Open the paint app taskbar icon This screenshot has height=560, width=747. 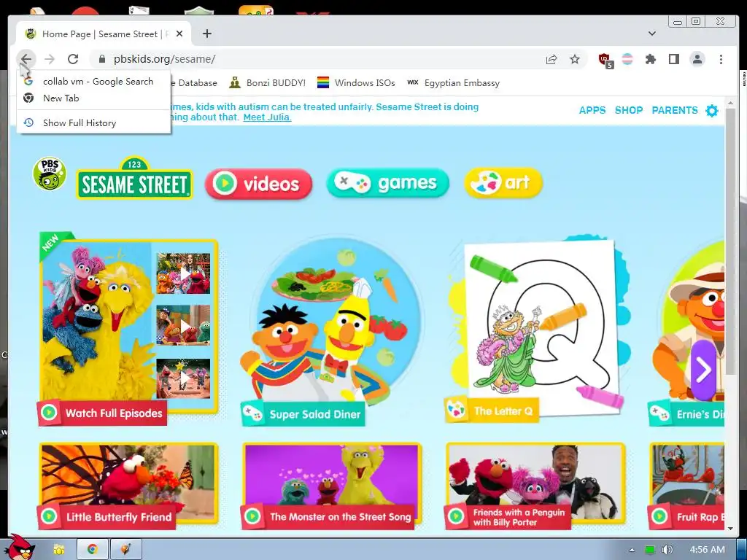pyautogui.click(x=125, y=550)
